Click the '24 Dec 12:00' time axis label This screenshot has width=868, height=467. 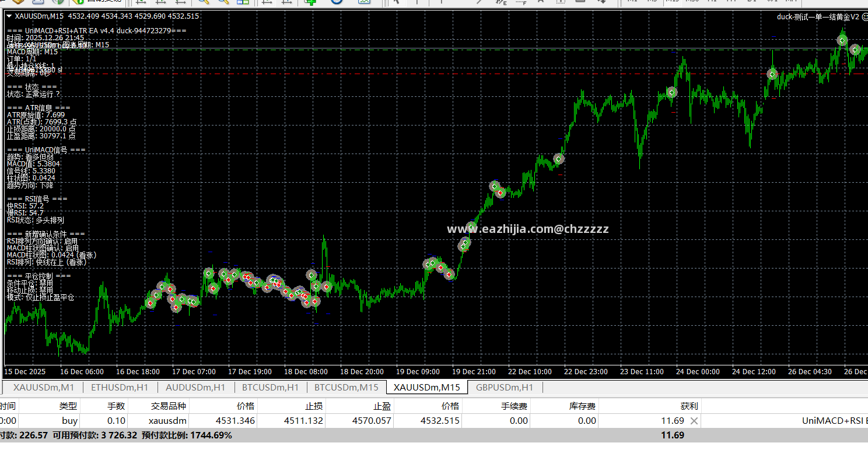[754, 372]
